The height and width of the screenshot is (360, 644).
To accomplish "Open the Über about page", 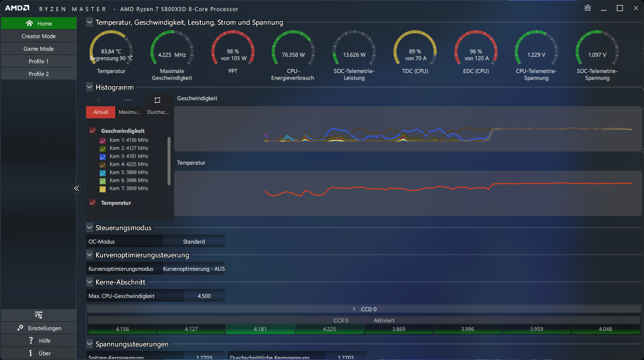I will click(x=38, y=353).
